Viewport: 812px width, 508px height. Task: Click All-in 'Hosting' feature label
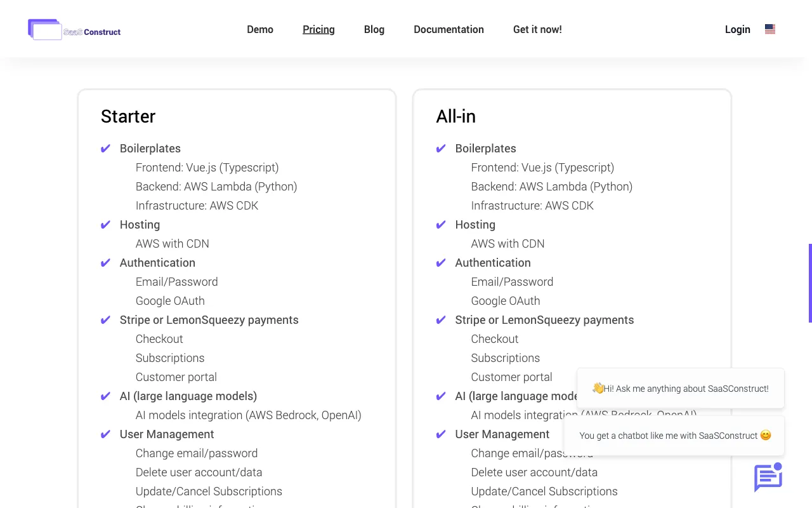475,225
